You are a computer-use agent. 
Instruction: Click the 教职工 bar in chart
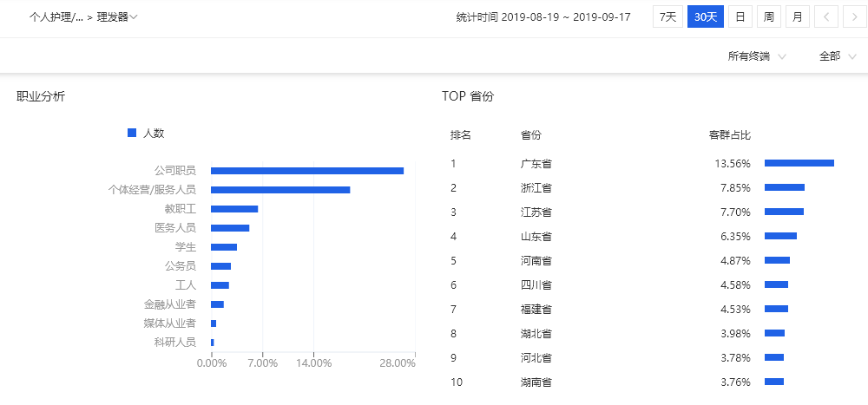pos(234,209)
